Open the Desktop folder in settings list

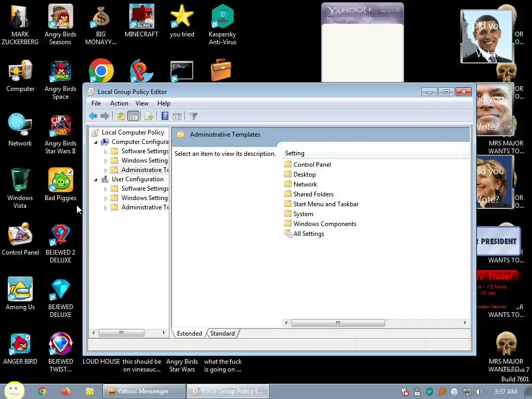click(304, 175)
